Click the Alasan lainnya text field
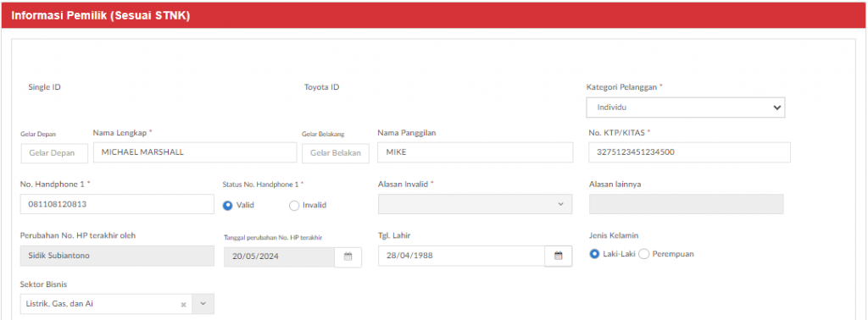The image size is (868, 320). point(687,204)
